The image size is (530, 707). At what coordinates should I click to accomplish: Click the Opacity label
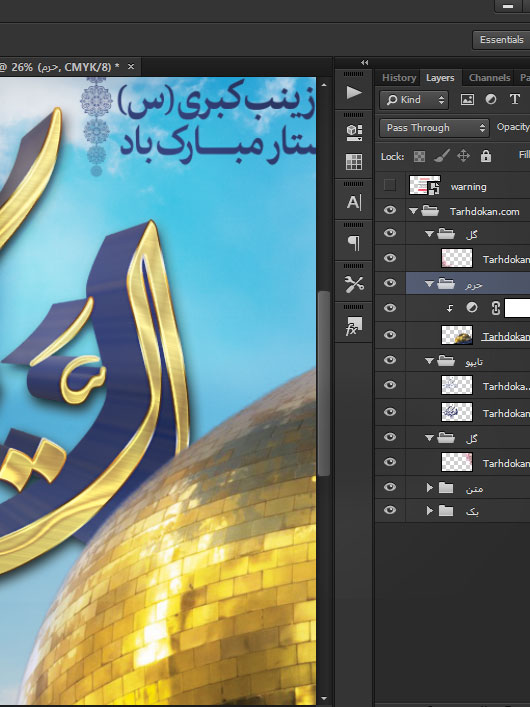pos(513,128)
